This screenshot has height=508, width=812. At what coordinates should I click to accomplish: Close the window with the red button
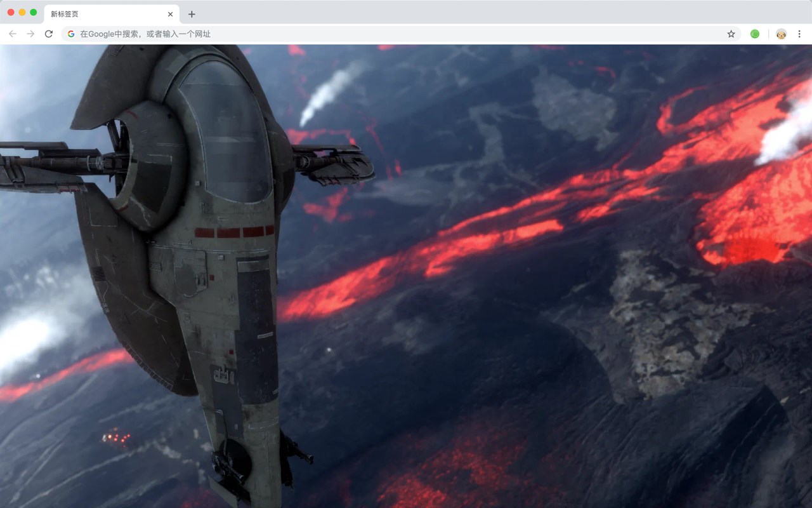point(11,12)
